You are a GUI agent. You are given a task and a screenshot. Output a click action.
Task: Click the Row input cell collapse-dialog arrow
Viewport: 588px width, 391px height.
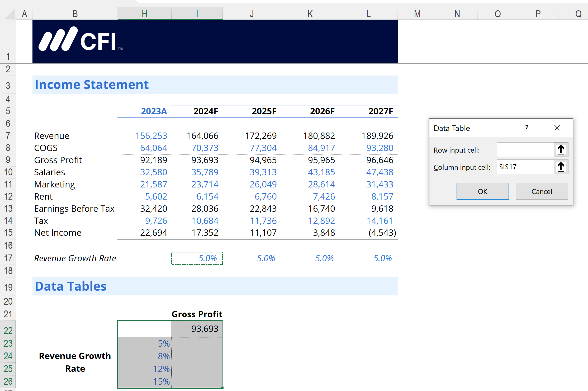pyautogui.click(x=561, y=150)
